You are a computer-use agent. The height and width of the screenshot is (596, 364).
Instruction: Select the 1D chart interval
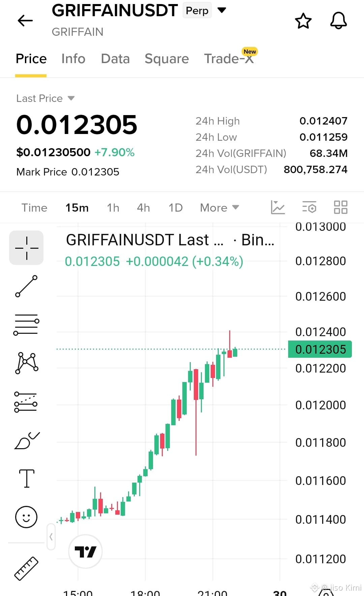176,208
